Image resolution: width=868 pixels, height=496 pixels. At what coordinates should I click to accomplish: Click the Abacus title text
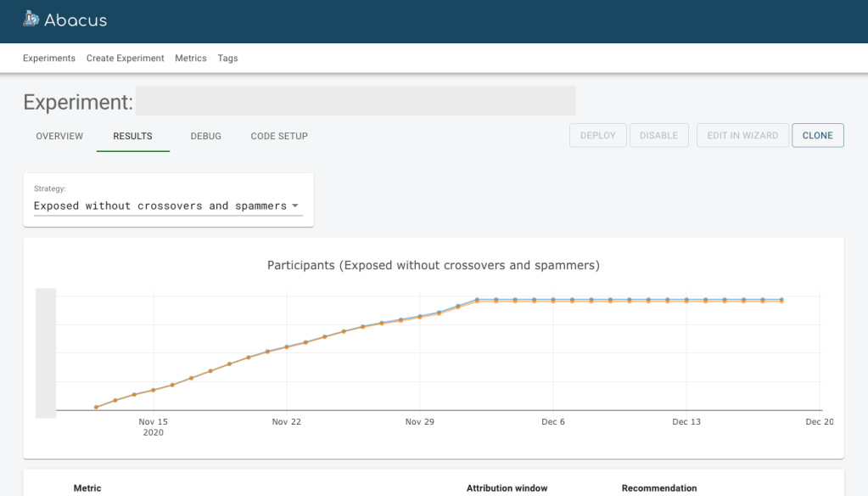(x=76, y=20)
